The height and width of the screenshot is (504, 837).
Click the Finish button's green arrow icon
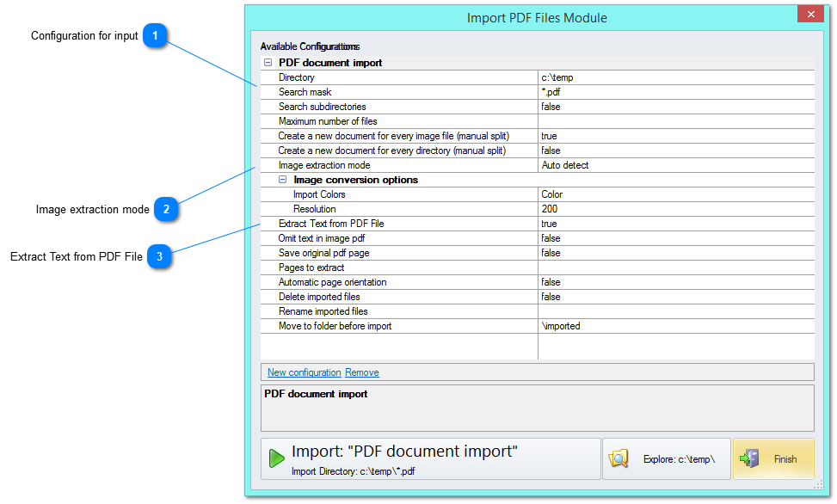tap(749, 458)
